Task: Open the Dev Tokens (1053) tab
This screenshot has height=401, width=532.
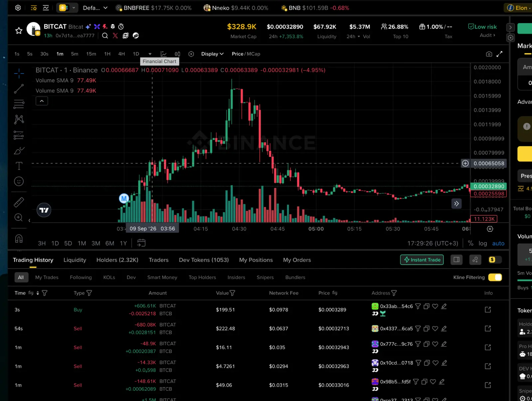Action: [x=204, y=260]
